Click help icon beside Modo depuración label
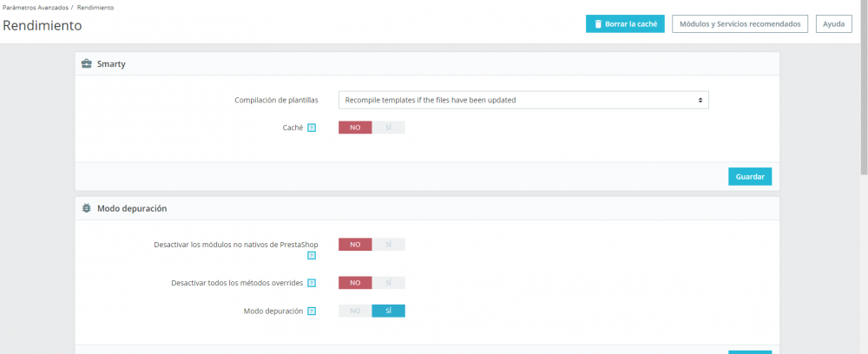This screenshot has width=868, height=354. [312, 311]
